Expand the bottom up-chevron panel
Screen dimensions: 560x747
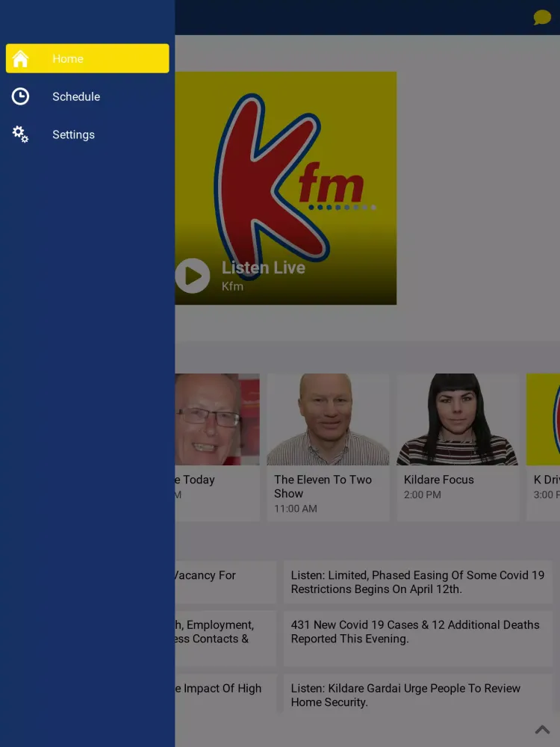click(x=542, y=729)
